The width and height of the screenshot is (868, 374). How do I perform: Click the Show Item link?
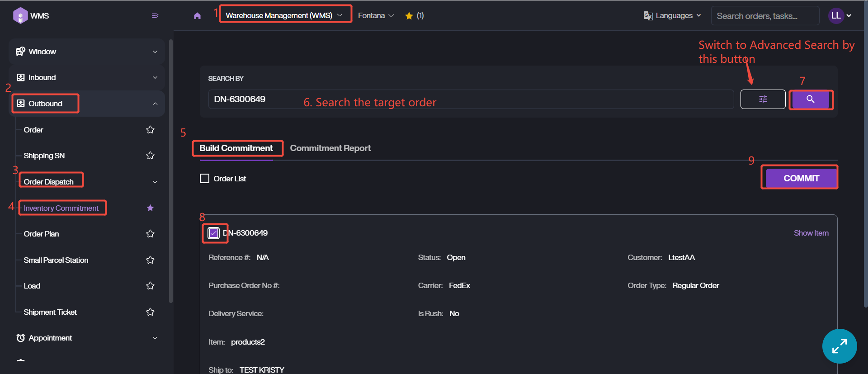click(811, 233)
